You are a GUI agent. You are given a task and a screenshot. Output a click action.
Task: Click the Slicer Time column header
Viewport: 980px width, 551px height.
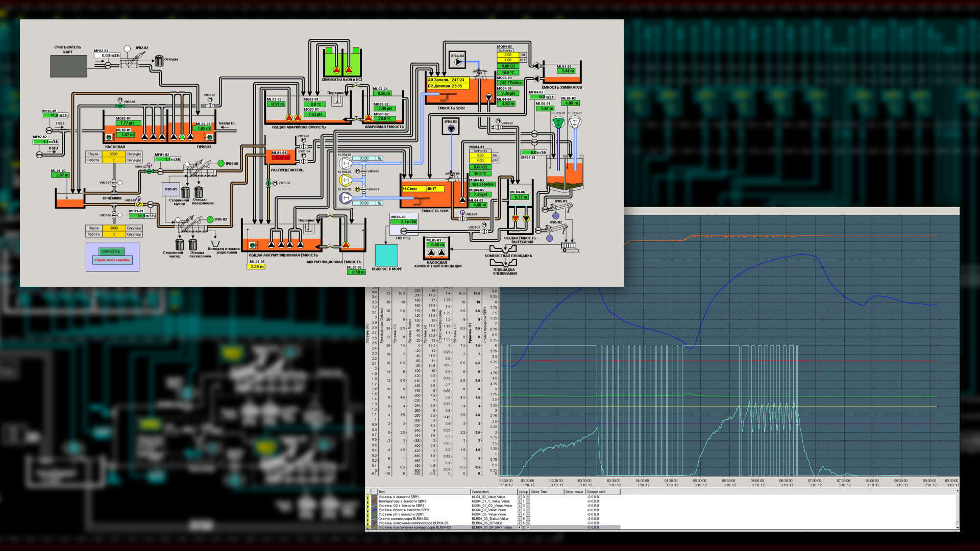[547, 492]
